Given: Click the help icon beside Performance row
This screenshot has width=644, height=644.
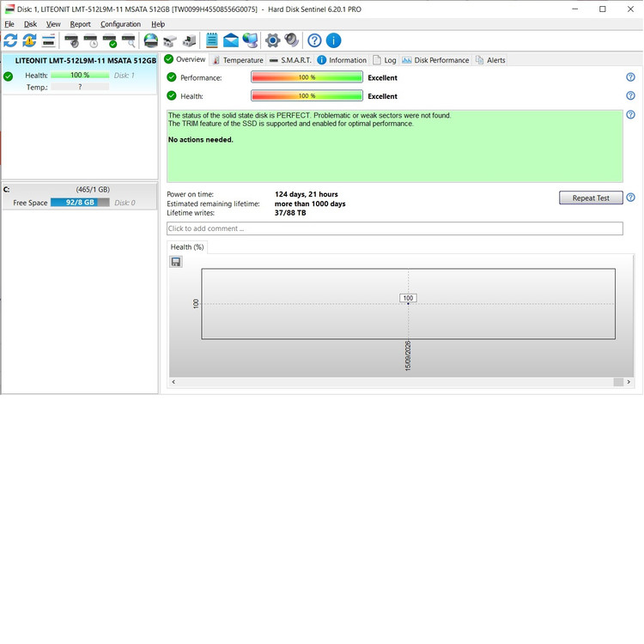Looking at the screenshot, I should click(x=630, y=77).
